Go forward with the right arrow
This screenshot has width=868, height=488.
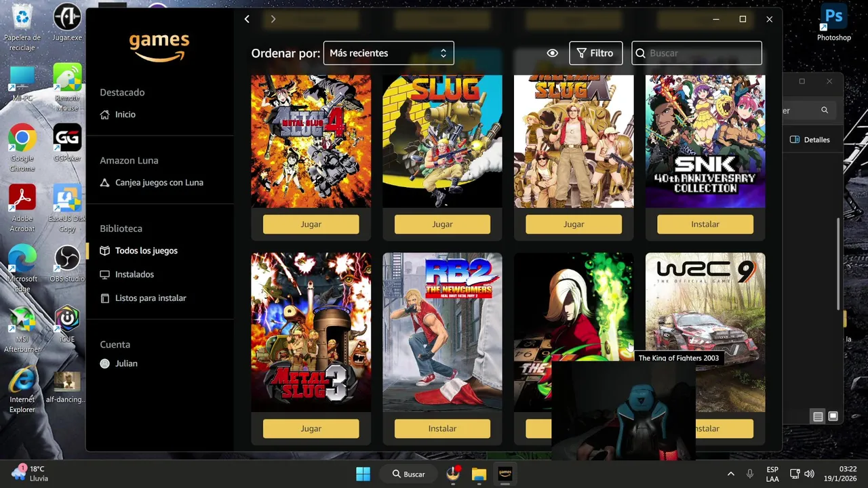tap(273, 19)
